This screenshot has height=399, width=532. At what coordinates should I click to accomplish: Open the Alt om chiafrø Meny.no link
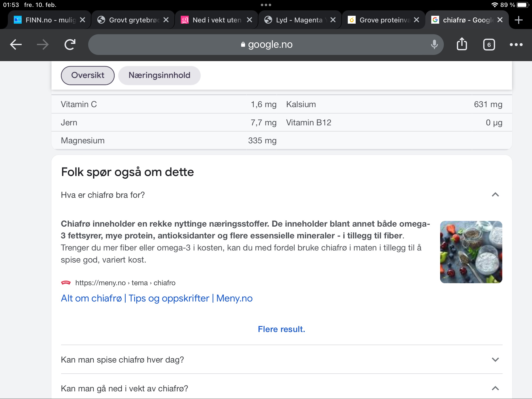point(157,298)
